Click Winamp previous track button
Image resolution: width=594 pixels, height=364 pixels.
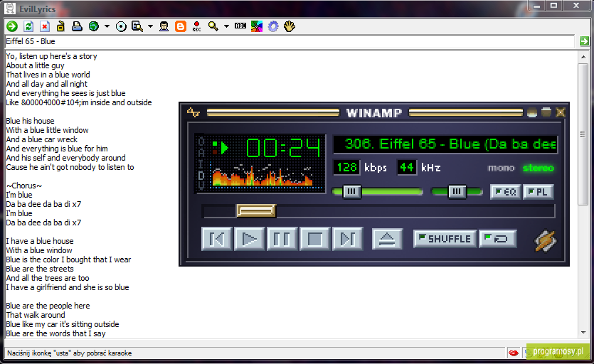[217, 239]
